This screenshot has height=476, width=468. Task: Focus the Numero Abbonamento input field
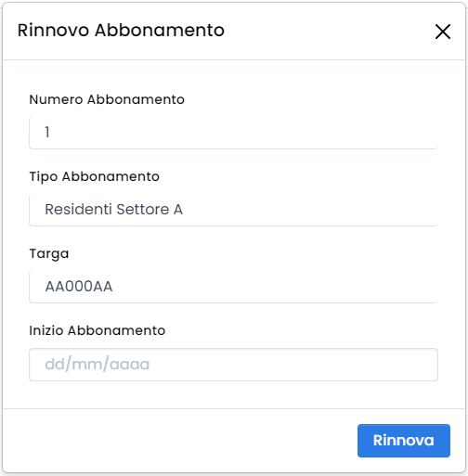233,133
